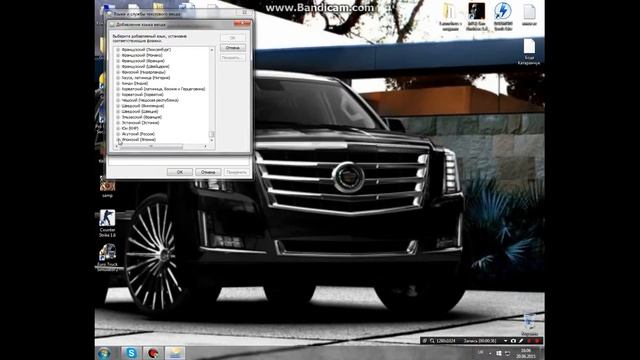Expand the Шведский (Швеция) language node
Image resolution: width=640 pixels, height=360 pixels.
[118, 111]
